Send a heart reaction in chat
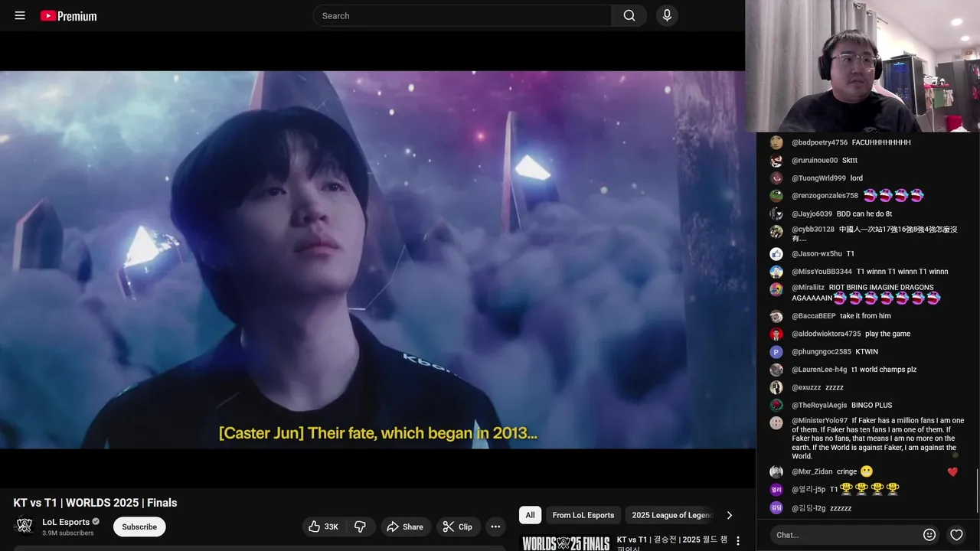Viewport: 980px width, 551px height. tap(956, 535)
